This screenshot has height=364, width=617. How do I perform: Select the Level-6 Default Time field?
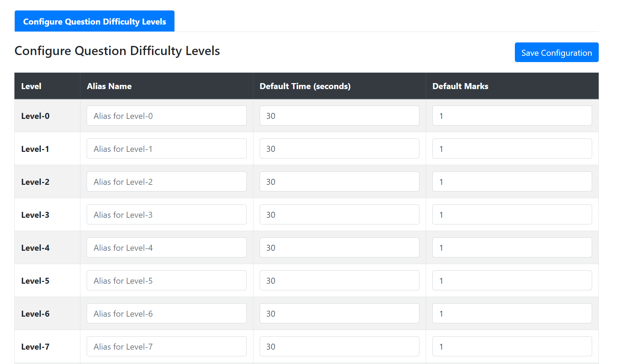tap(339, 314)
